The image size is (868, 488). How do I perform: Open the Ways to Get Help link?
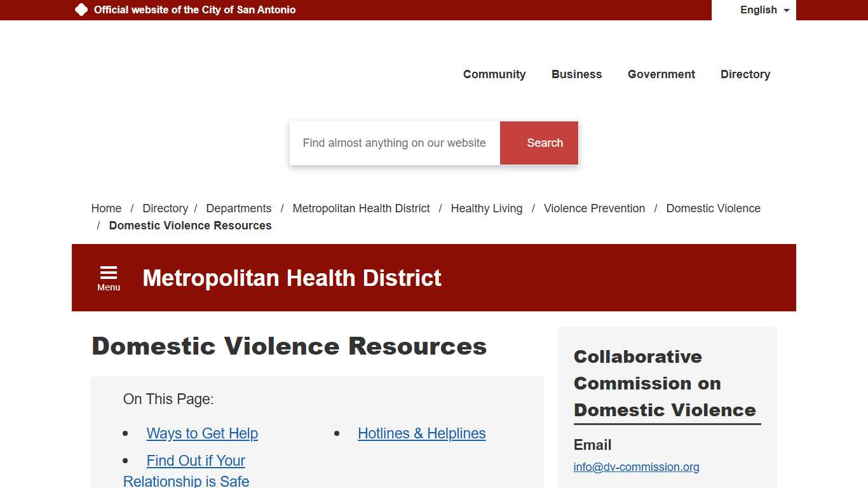tap(202, 433)
